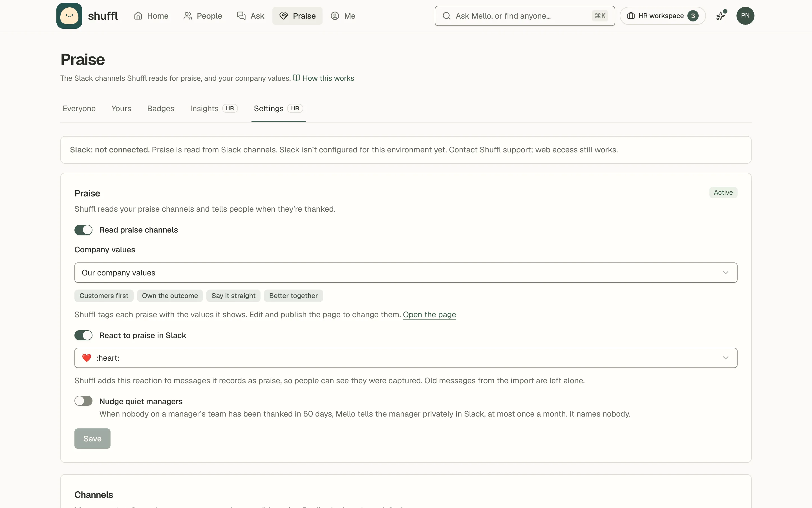Open Me in top navigation
Image resolution: width=812 pixels, height=508 pixels.
point(343,16)
